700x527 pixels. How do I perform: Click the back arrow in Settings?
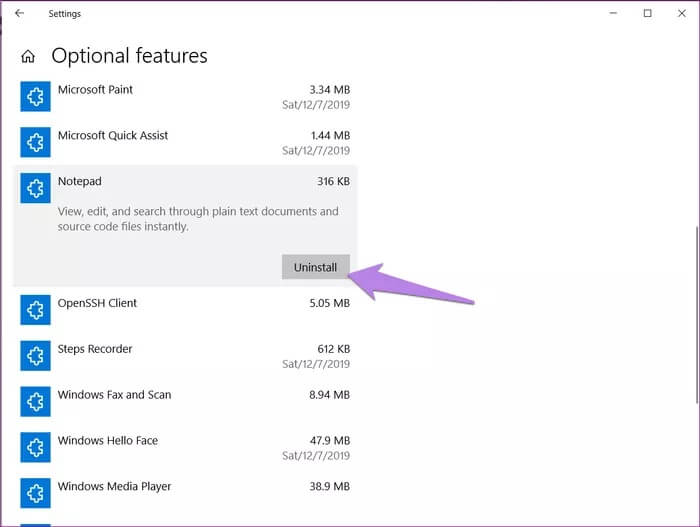[x=19, y=13]
